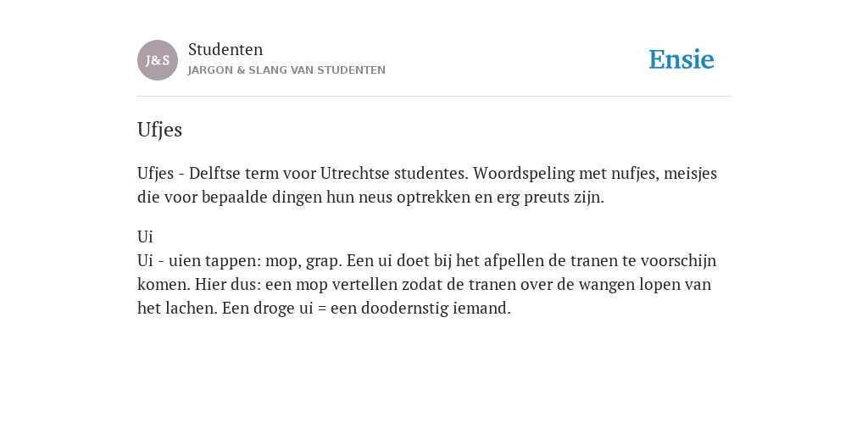Click the 'Ui' subheading line

click(145, 237)
